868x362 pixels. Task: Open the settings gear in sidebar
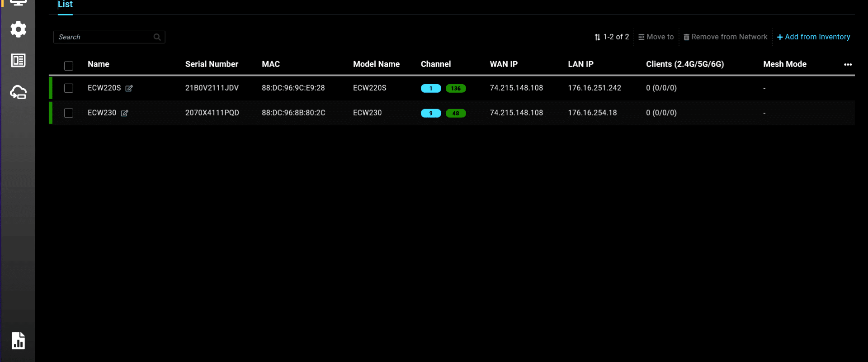coord(18,29)
